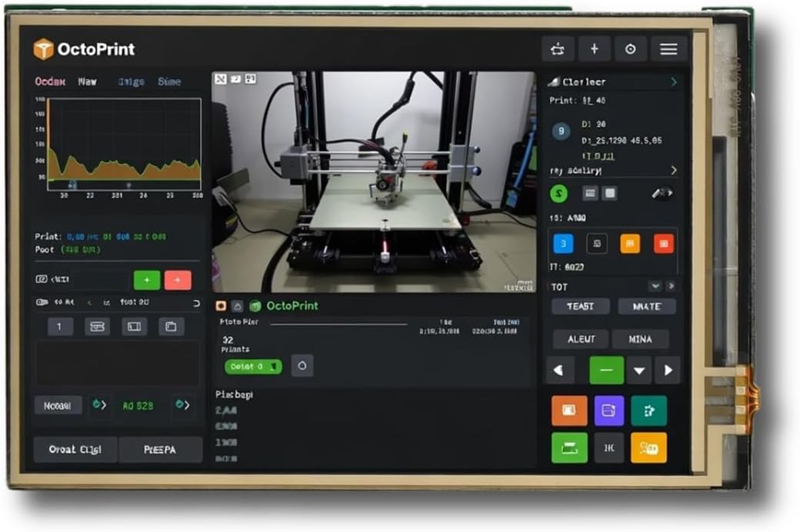Click the left arrow control button
The width and height of the screenshot is (800, 532).
pos(560,371)
